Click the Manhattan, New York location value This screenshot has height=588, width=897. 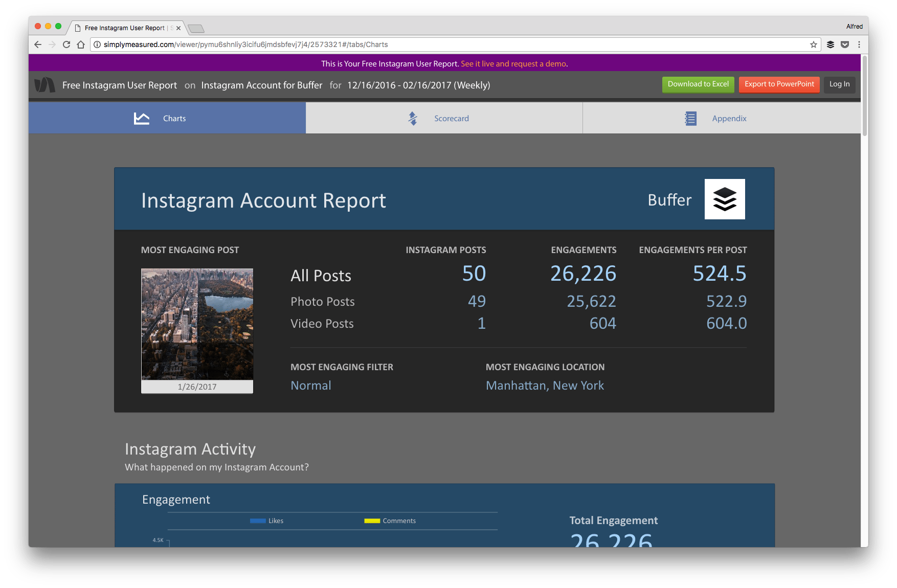545,386
